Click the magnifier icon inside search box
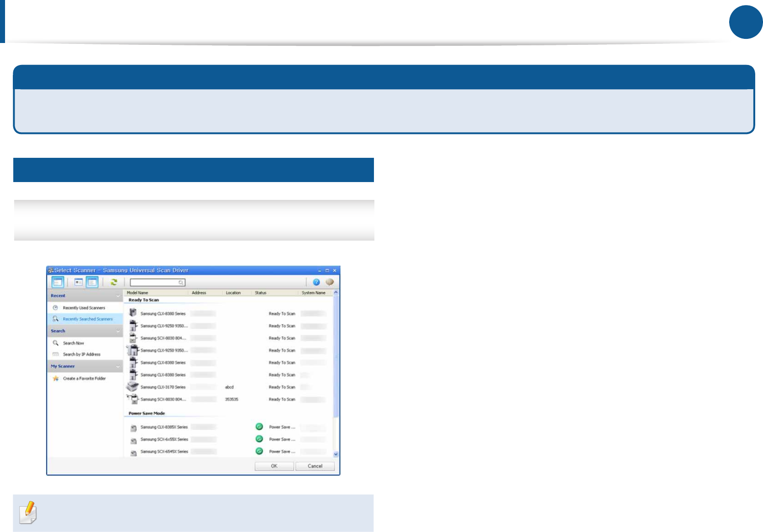 (181, 283)
